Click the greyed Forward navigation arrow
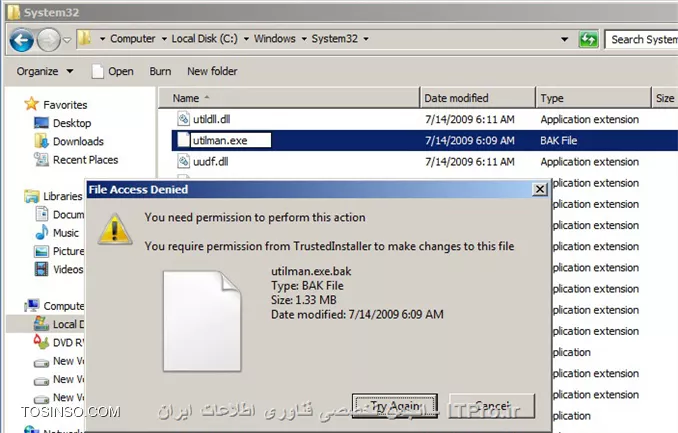 pos(48,40)
